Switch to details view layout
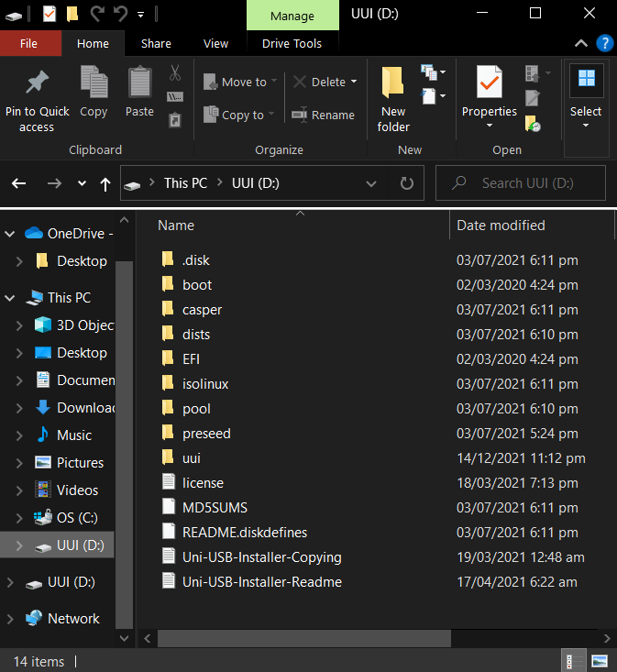 pyautogui.click(x=571, y=660)
